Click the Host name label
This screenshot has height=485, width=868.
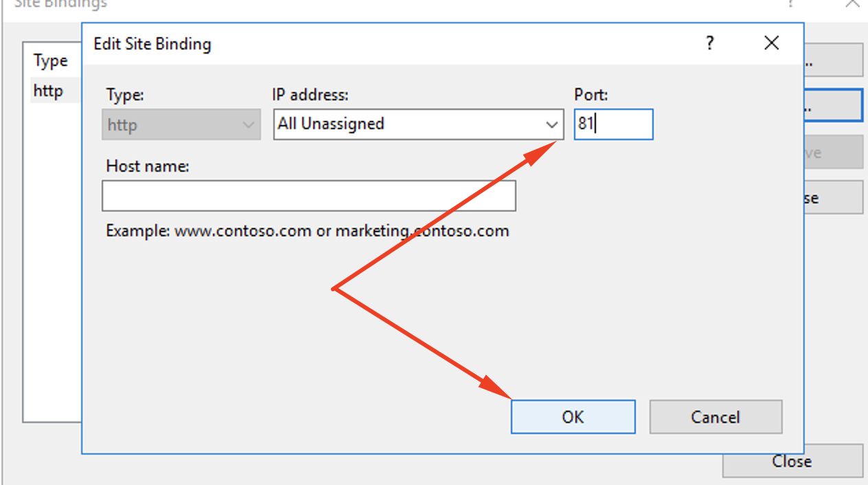click(x=148, y=166)
